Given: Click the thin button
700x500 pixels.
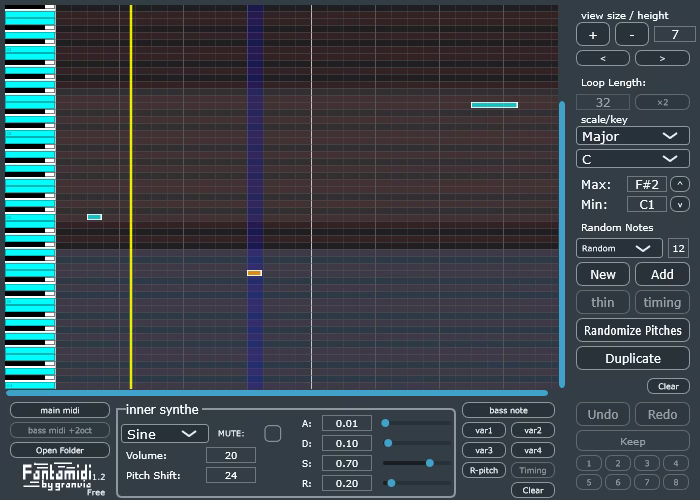Looking at the screenshot, I should click(603, 302).
